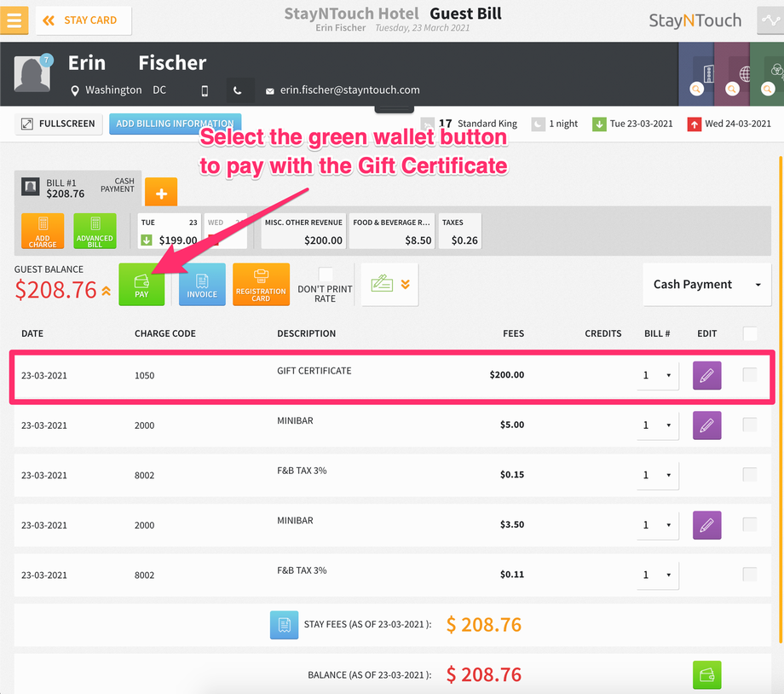784x694 pixels.
Task: Click the CHARGE CODE column header
Action: (x=165, y=333)
